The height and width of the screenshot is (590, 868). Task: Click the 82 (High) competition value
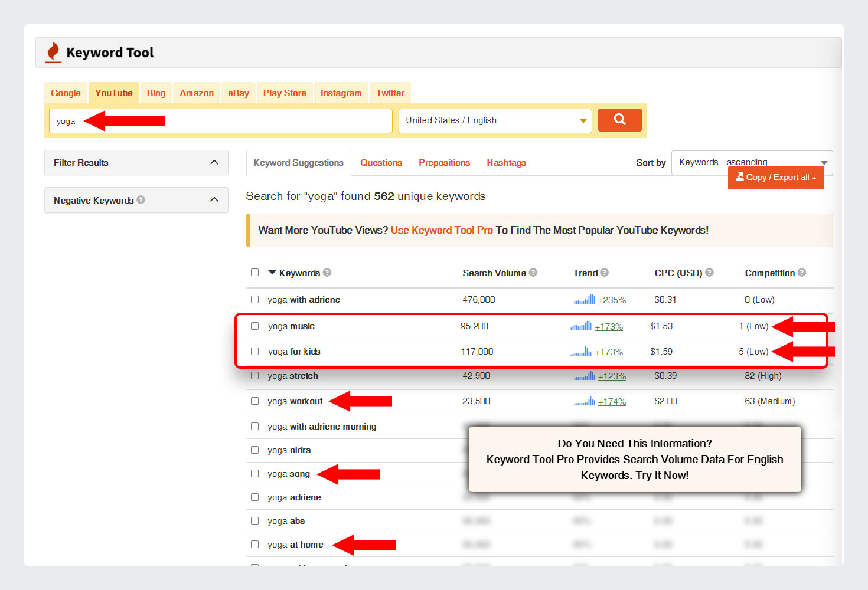(763, 376)
